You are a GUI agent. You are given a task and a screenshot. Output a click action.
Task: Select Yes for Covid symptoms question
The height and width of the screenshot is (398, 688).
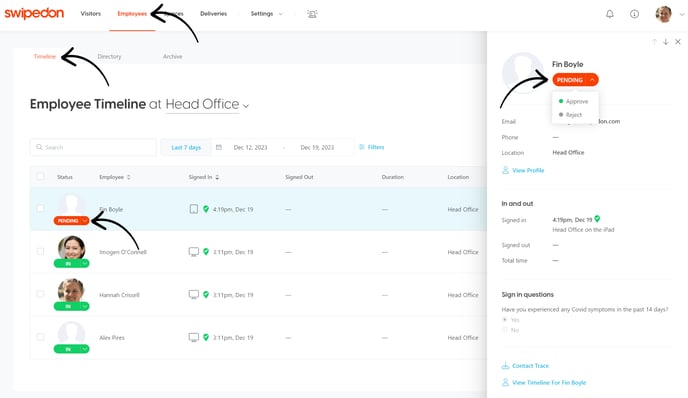click(505, 320)
